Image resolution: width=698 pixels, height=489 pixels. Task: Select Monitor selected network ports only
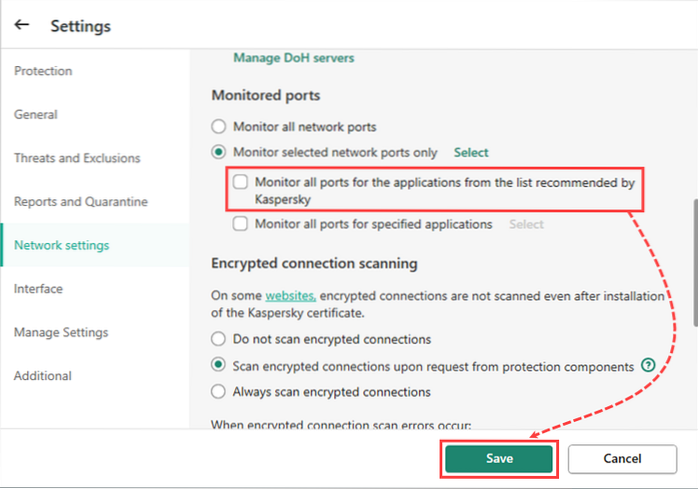click(x=219, y=153)
